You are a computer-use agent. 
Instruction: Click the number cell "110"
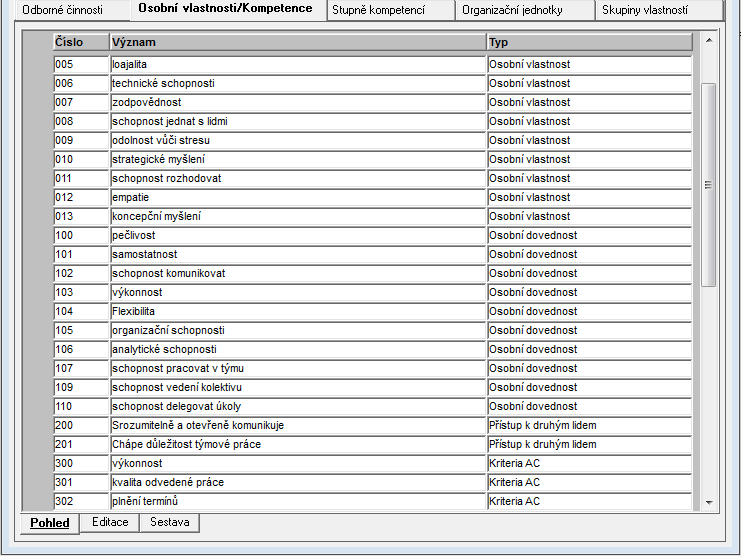[81, 406]
